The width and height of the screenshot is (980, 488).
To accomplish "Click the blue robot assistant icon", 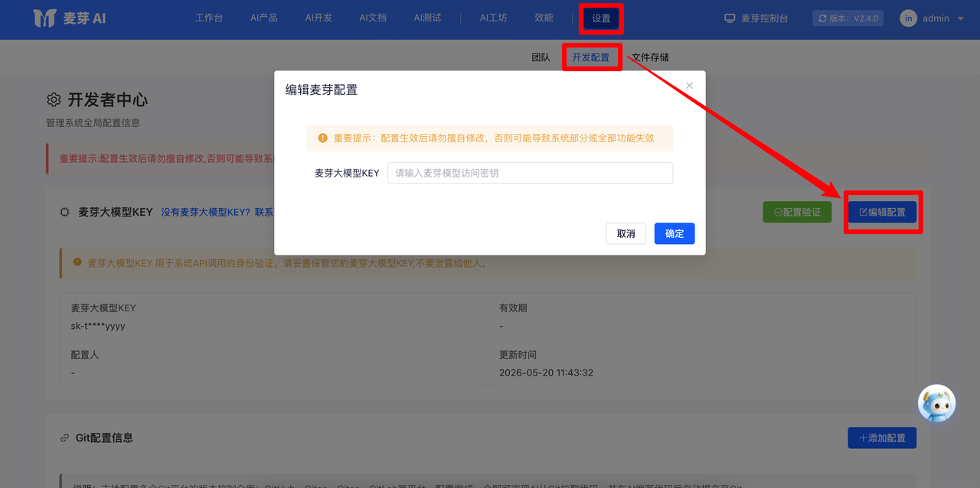I will (x=936, y=403).
